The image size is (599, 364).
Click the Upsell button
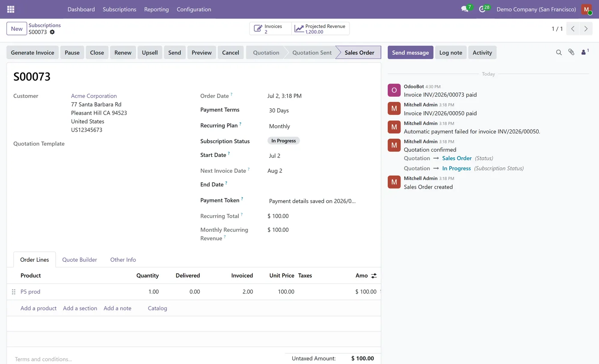(150, 53)
